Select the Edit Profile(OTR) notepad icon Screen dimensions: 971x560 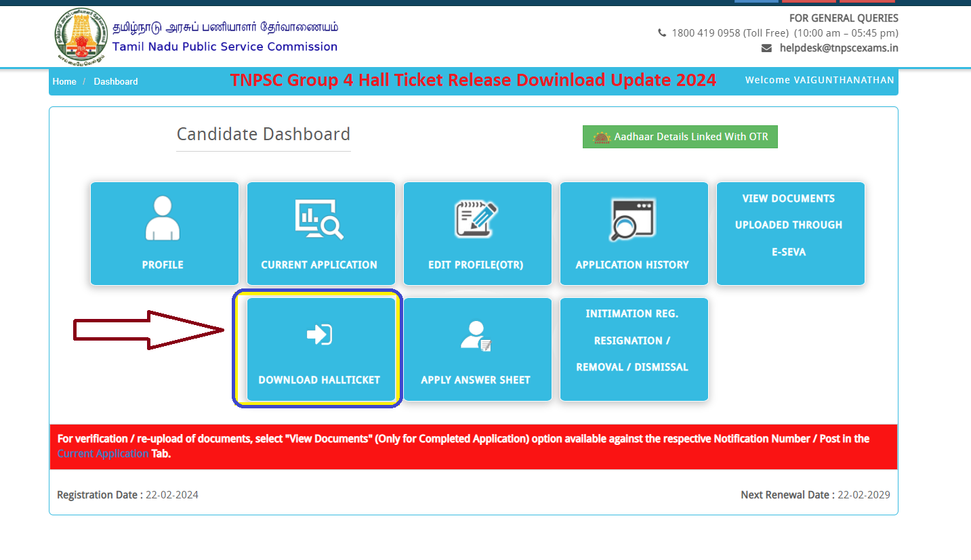476,219
